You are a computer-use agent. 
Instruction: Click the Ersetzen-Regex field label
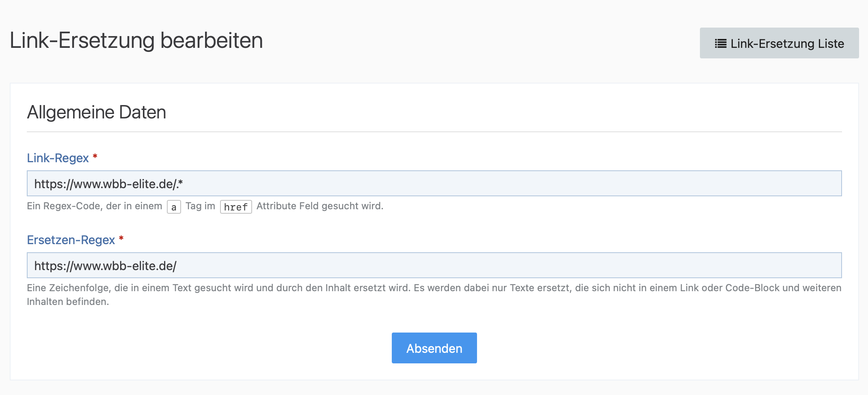71,240
